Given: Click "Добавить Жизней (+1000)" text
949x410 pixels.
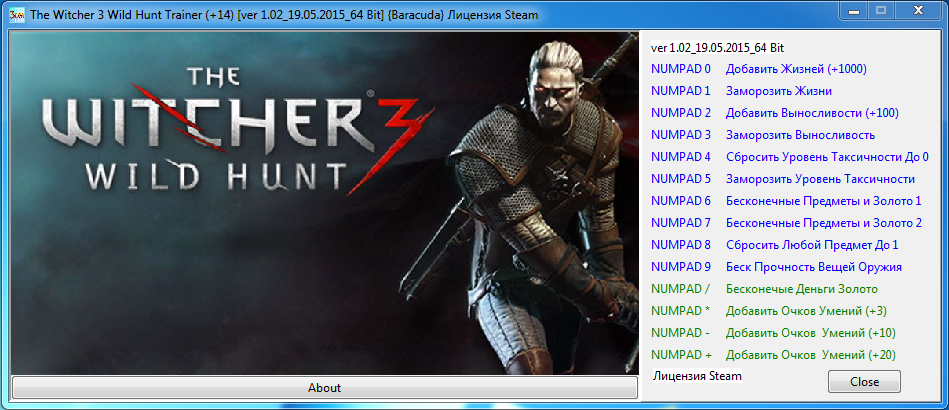Looking at the screenshot, I should pos(796,69).
